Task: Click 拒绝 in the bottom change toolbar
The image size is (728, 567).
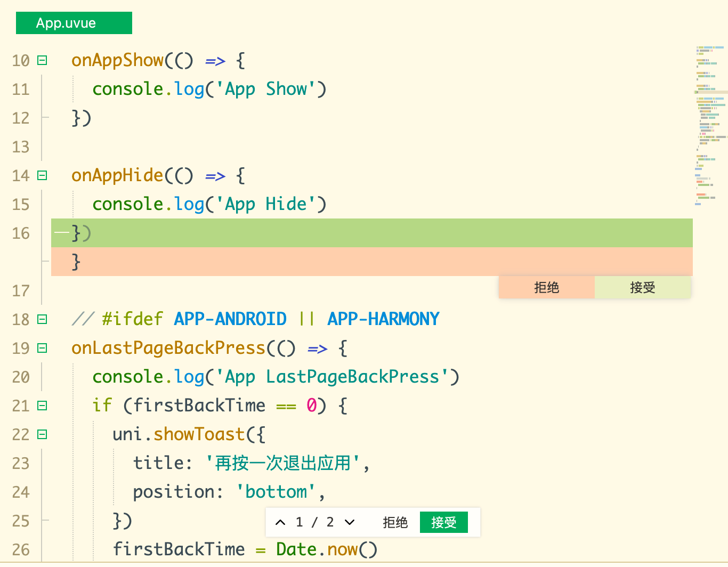Action: coord(395,522)
